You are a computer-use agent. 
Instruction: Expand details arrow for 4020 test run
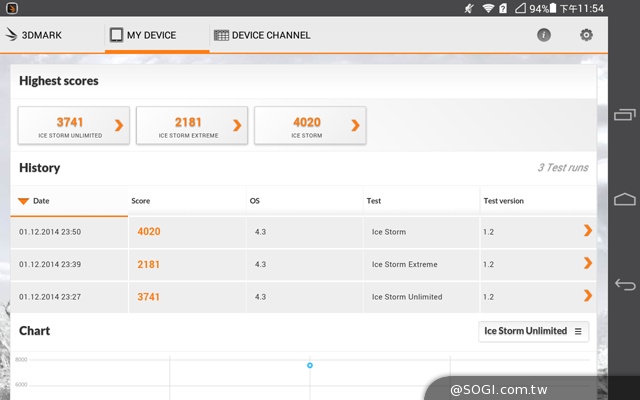[x=587, y=231]
